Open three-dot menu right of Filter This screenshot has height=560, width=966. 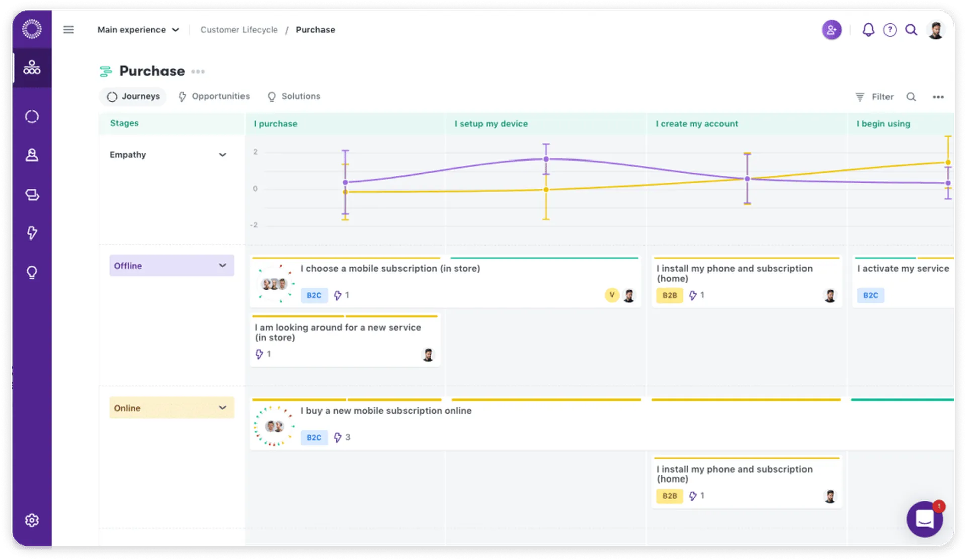938,97
